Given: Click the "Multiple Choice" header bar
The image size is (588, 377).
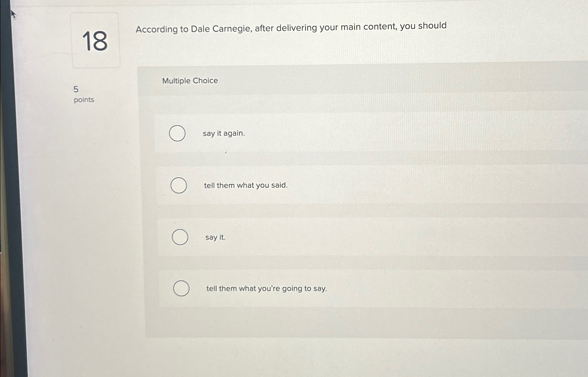Looking at the screenshot, I should point(190,80).
